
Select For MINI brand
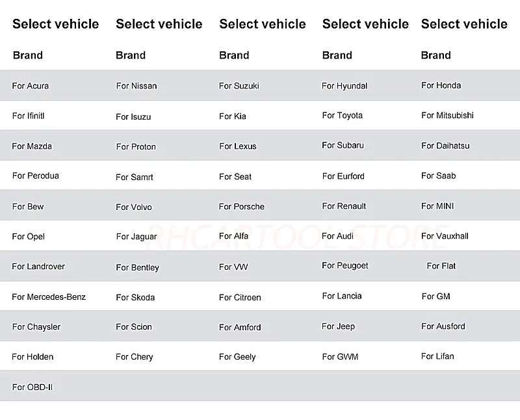[x=437, y=206]
